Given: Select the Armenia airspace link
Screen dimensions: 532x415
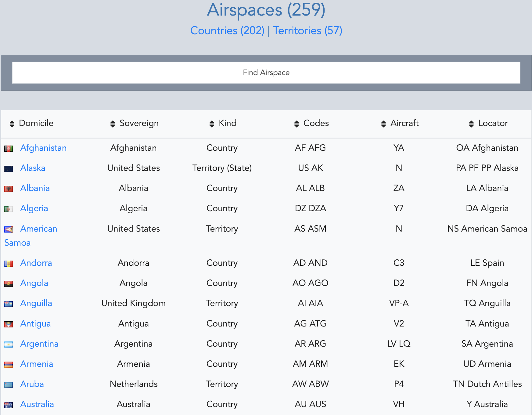Looking at the screenshot, I should [37, 364].
